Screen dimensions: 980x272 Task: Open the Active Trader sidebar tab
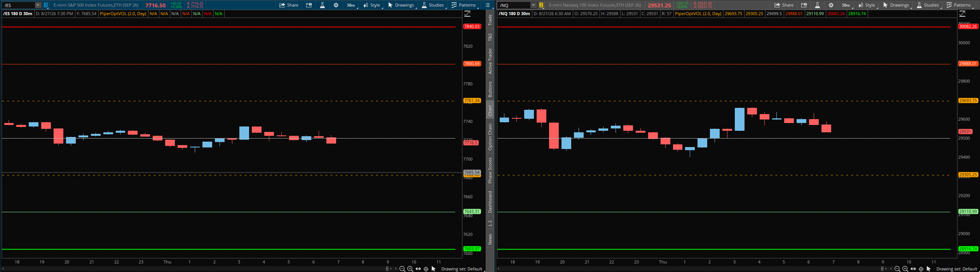[x=490, y=61]
